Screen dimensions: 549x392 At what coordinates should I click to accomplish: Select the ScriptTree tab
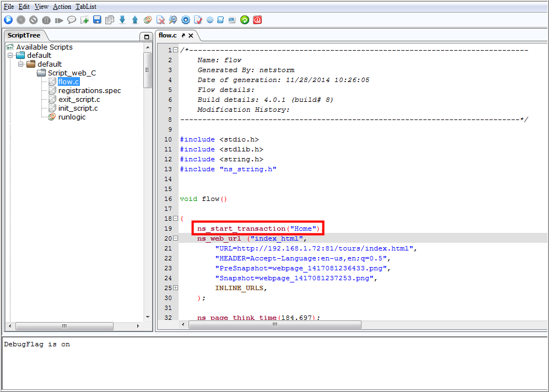[x=24, y=35]
